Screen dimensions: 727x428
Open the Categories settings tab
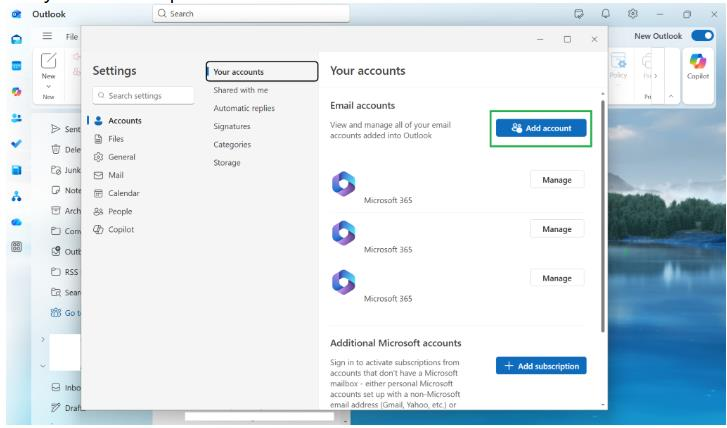click(x=232, y=144)
